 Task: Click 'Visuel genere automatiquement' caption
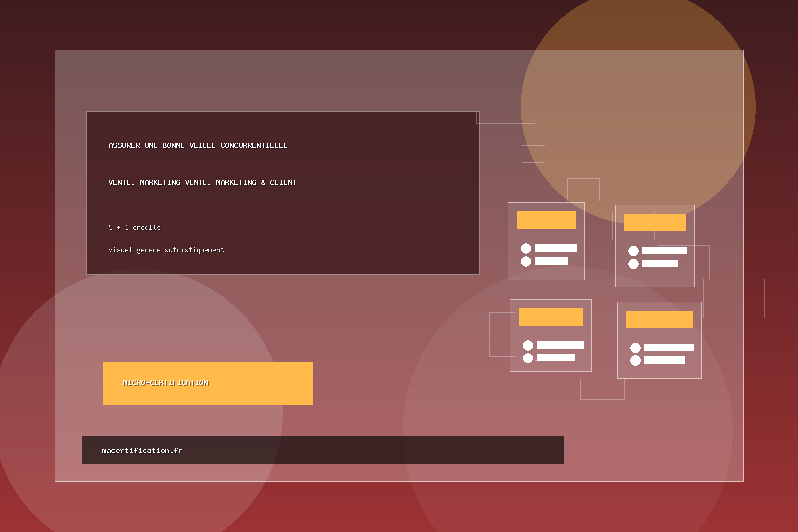166,250
